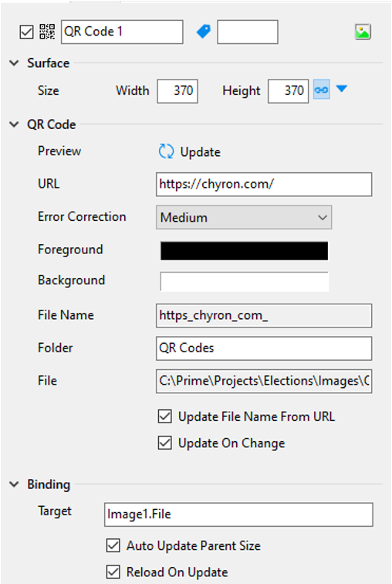Toggle the width-height link icon
The height and width of the screenshot is (584, 392).
coord(321,90)
